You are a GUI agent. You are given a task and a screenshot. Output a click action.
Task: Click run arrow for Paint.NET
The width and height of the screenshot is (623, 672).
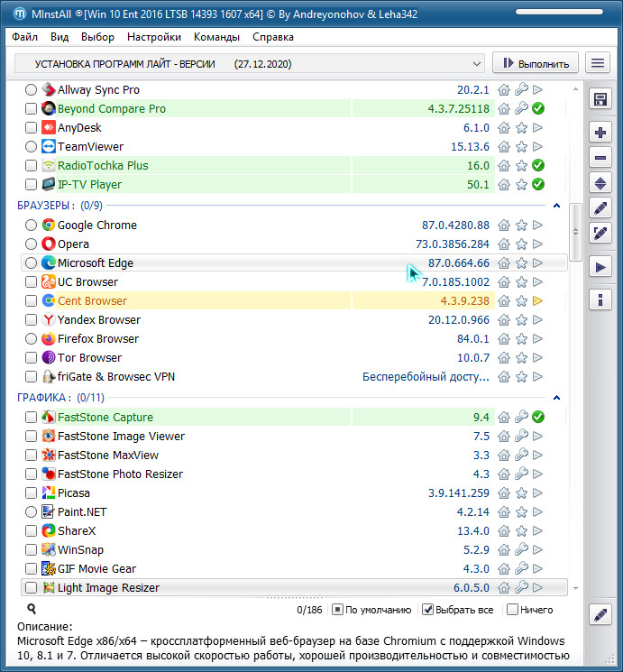click(x=537, y=511)
